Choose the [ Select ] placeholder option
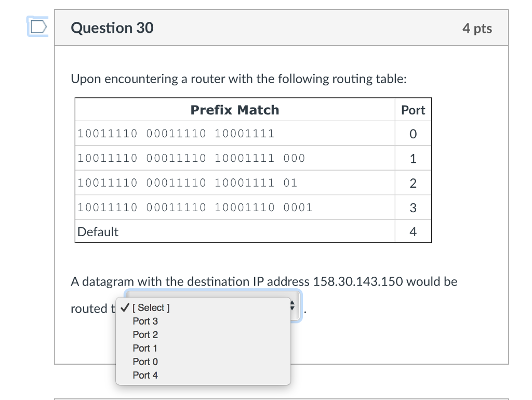 coord(151,307)
